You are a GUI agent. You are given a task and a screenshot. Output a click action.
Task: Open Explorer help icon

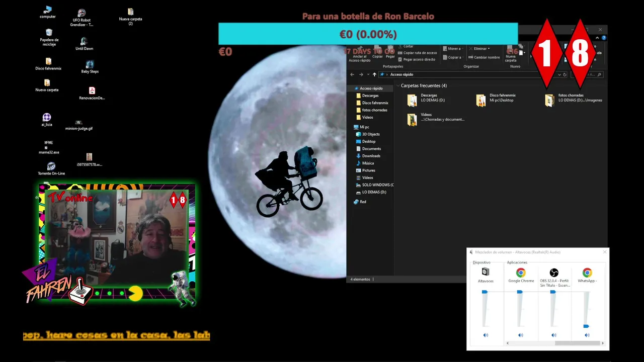coord(604,38)
